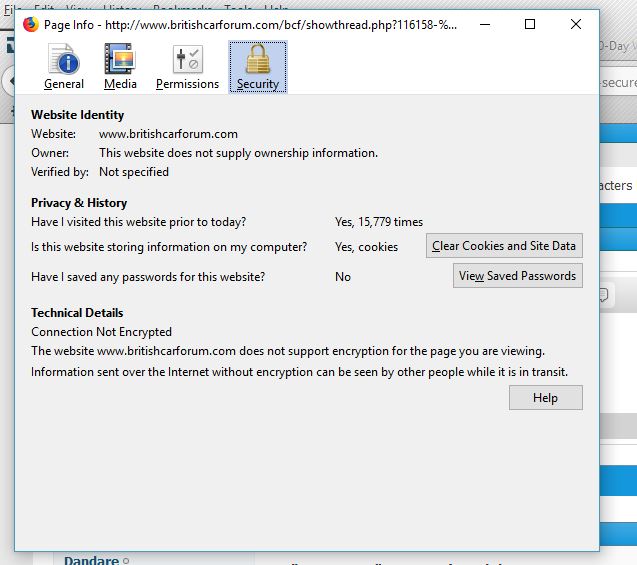Click the Privacy & History heading

(79, 203)
